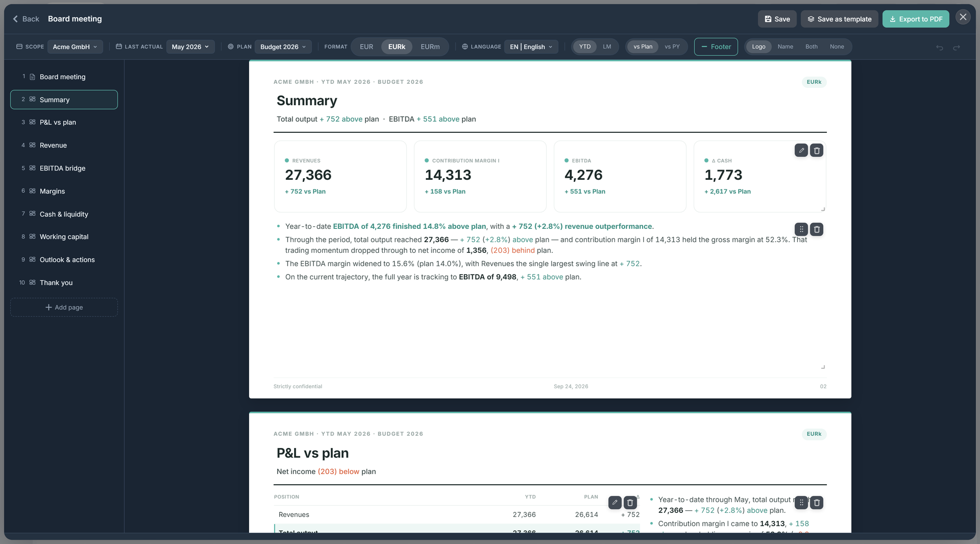Switch comparison to vs PY
Viewport: 980px width, 544px height.
[x=672, y=46]
